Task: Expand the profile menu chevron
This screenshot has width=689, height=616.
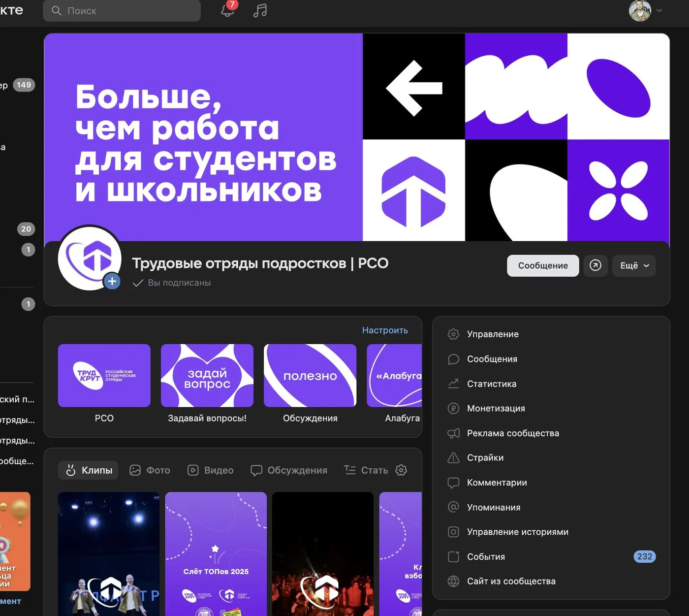Action: [x=659, y=10]
